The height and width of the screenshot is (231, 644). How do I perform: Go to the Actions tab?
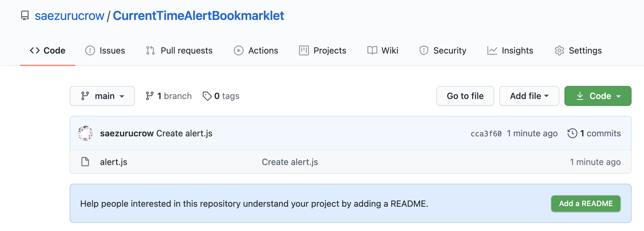(x=256, y=50)
